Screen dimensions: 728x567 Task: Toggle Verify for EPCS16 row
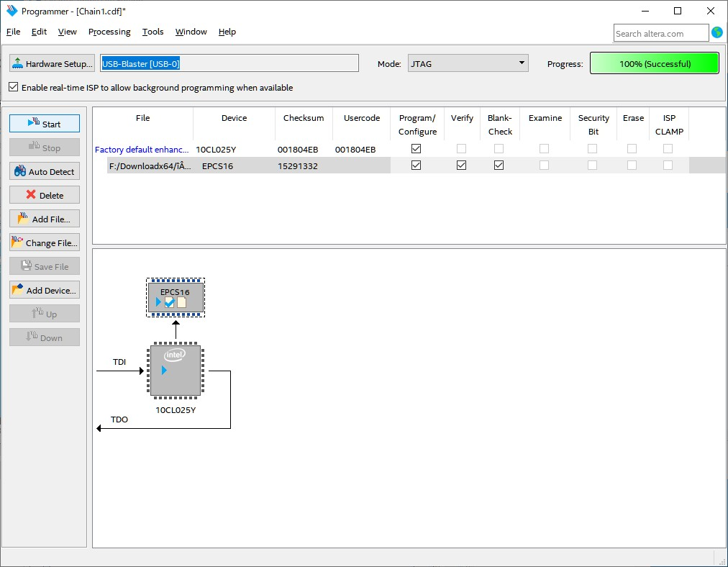tap(461, 165)
